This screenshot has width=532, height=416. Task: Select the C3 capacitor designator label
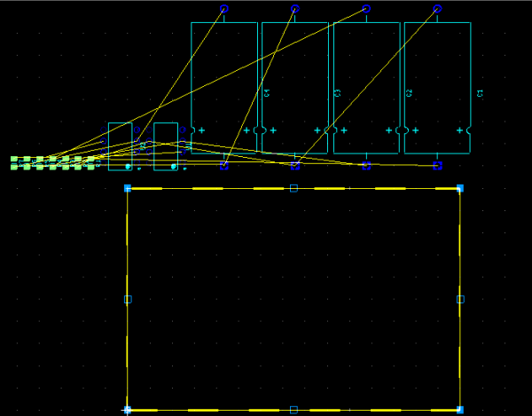(x=337, y=92)
